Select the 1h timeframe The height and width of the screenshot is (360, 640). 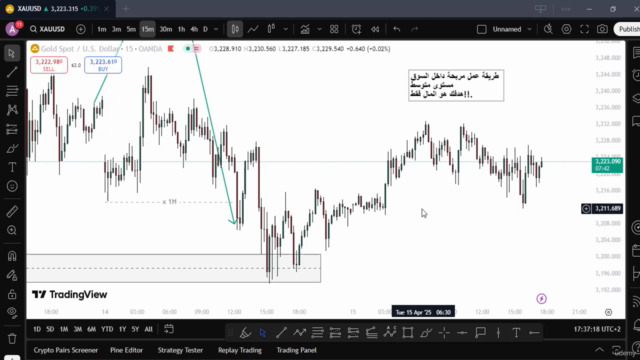tap(181, 29)
